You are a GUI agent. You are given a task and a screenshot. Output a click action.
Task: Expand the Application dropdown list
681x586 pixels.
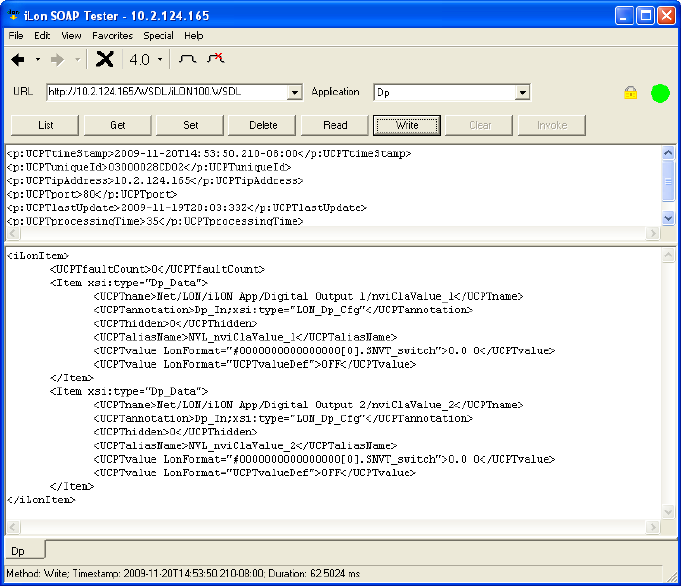pos(522,93)
